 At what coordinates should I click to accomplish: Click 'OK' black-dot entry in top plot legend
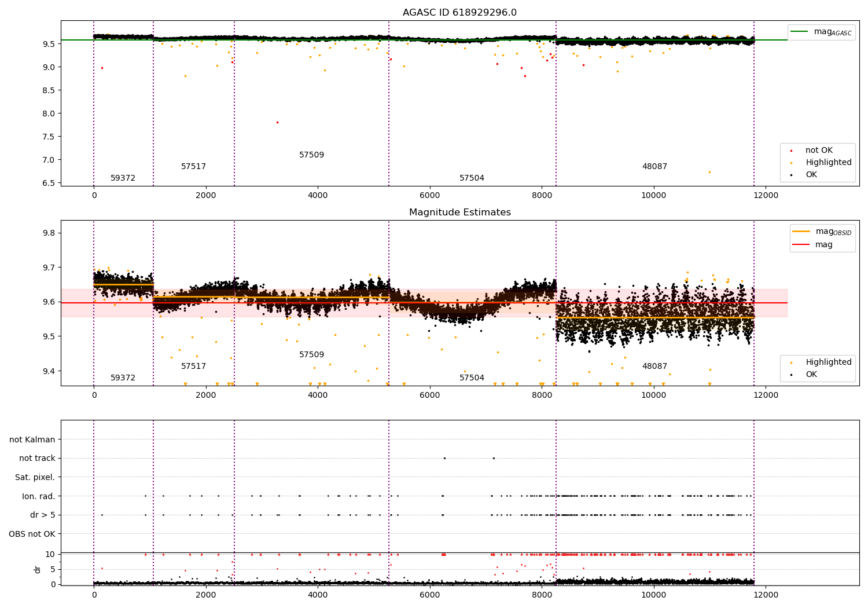click(805, 175)
